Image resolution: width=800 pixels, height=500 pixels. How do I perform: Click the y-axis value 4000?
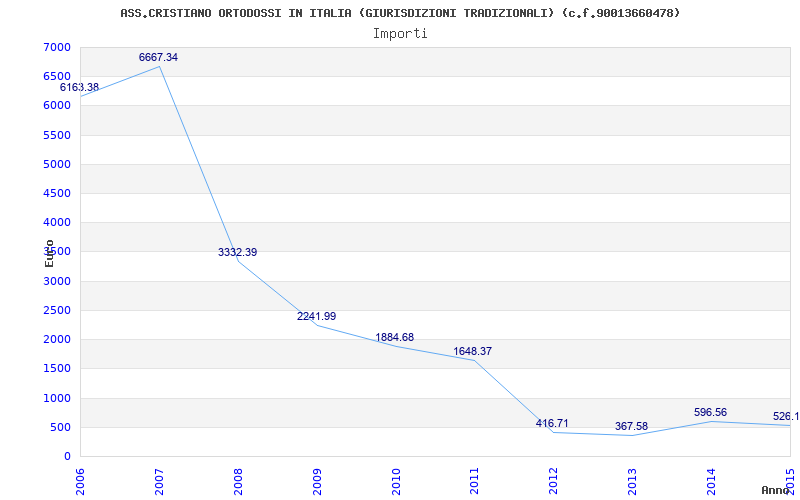(57, 223)
